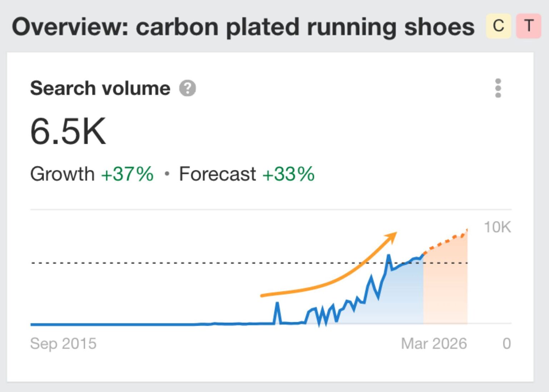This screenshot has width=549, height=392.
Task: Open the Search volume question mark dropdown
Action: pyautogui.click(x=187, y=88)
